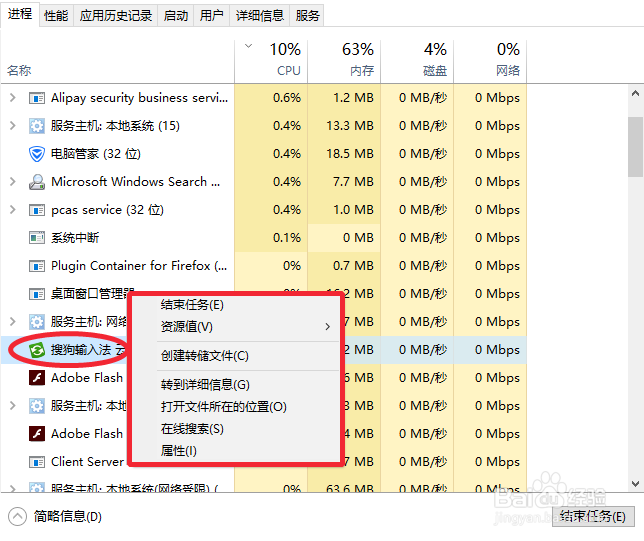Screen dimensions: 644x541
Task: Select the 系统中断 process row
Action: point(264,238)
